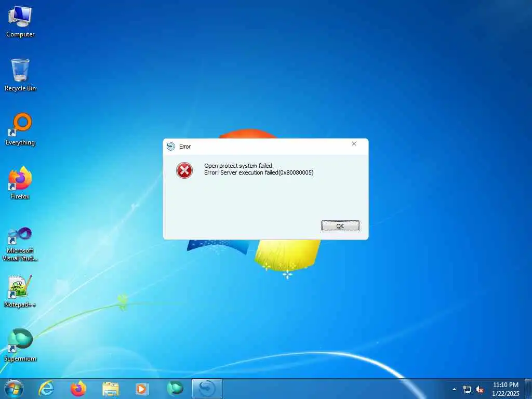Click the 'Open protect system failed.' text
Screen dimensions: 532x399
tap(238, 166)
